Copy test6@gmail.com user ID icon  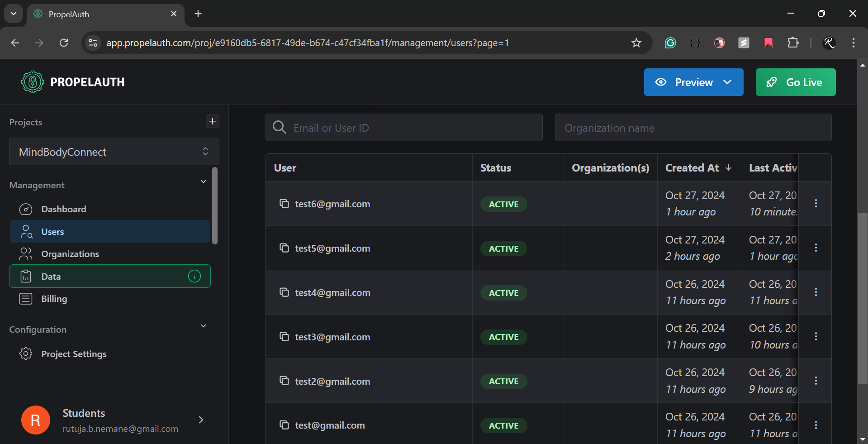284,204
